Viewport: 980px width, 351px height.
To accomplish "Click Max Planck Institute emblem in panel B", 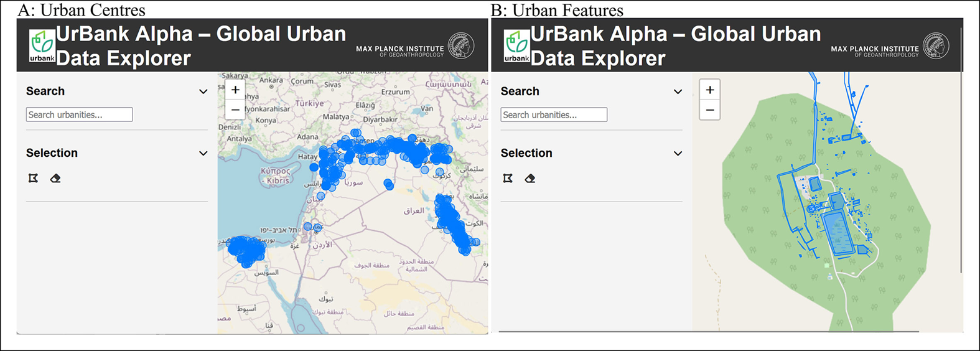I will tap(936, 46).
